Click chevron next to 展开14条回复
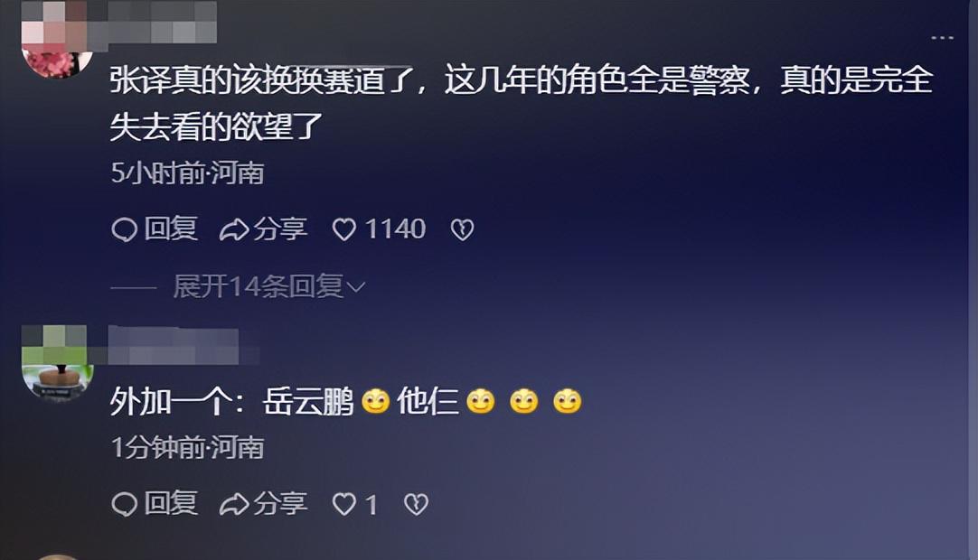Screen dimensions: 978x560 point(355,287)
